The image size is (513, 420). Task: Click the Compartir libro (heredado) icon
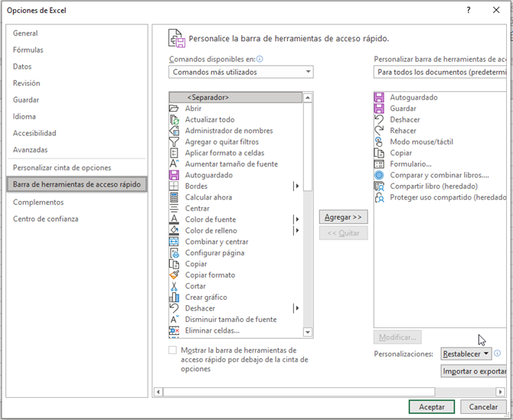(x=379, y=187)
